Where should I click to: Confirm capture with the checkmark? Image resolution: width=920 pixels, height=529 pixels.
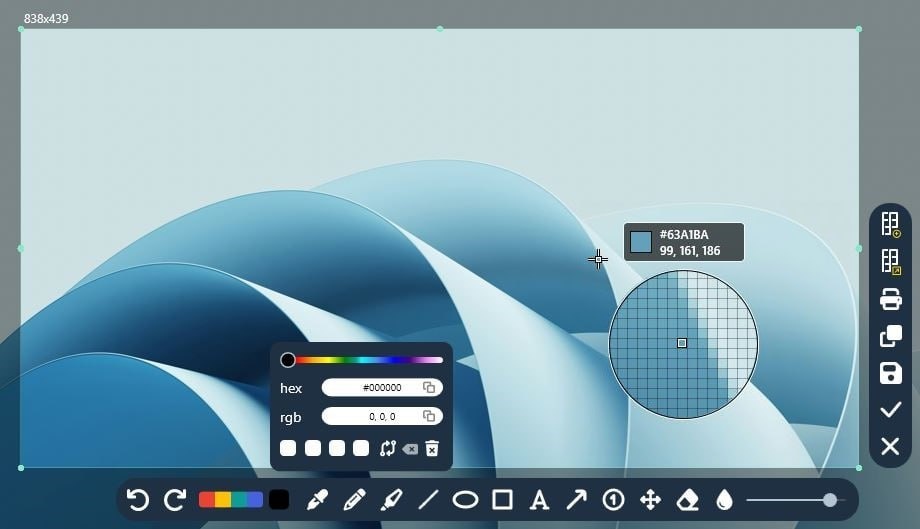click(x=891, y=410)
